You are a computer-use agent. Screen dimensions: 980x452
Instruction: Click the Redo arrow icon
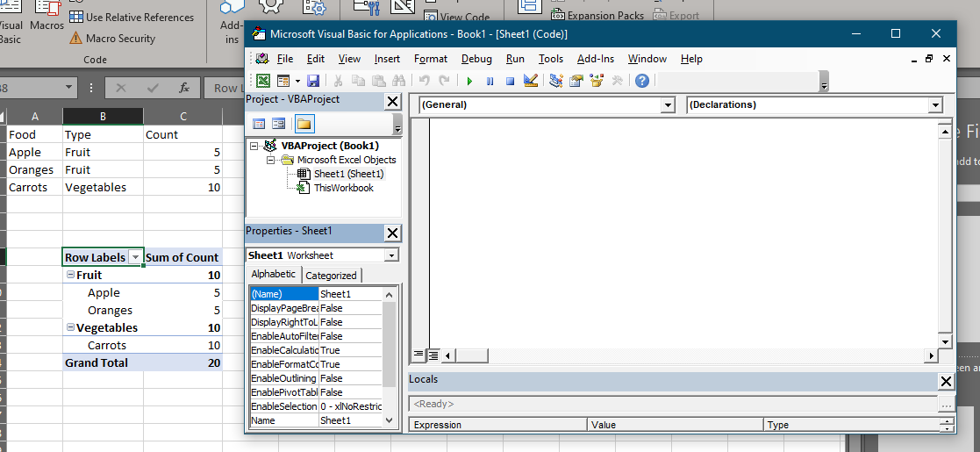point(444,81)
